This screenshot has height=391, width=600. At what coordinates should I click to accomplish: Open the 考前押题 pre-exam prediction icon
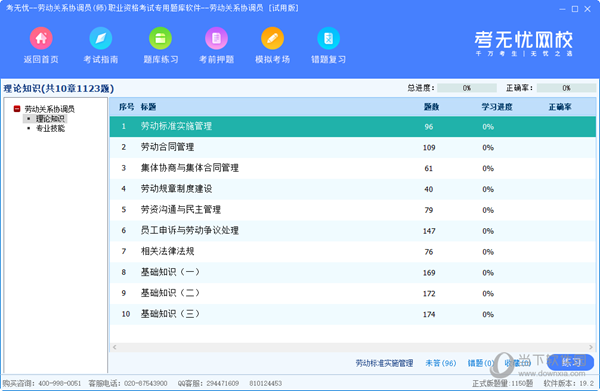[x=216, y=39]
